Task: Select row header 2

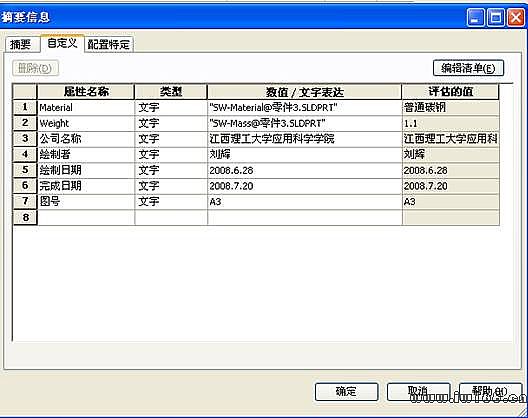Action: 25,123
